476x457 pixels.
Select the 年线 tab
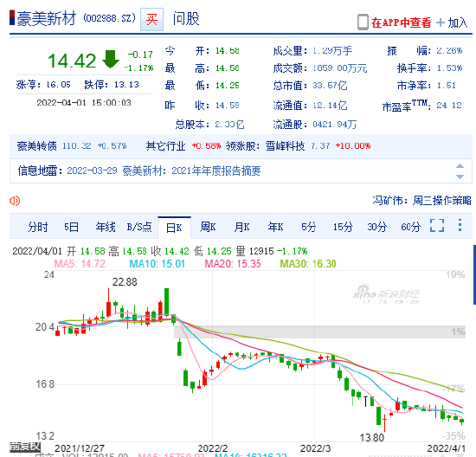coord(106,227)
